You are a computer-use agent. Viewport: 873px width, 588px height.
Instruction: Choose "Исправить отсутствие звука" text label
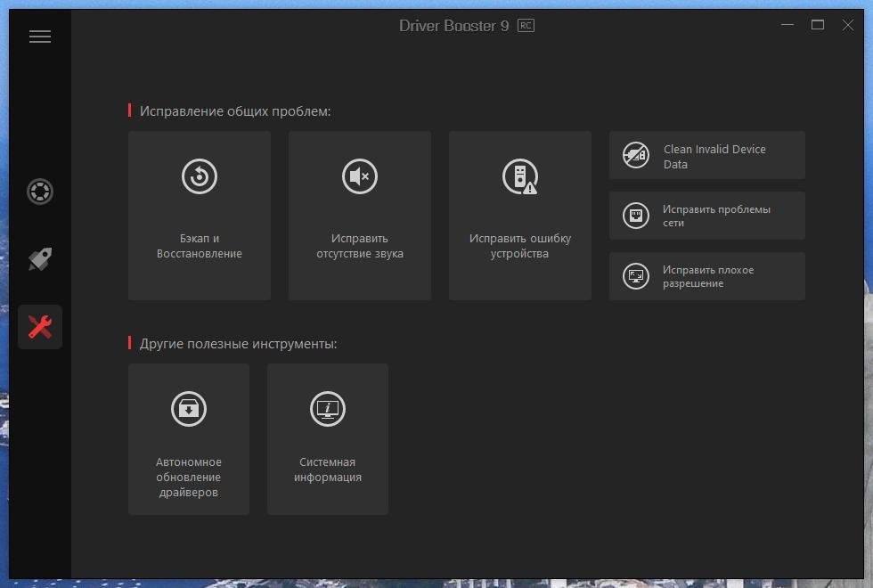tap(360, 246)
